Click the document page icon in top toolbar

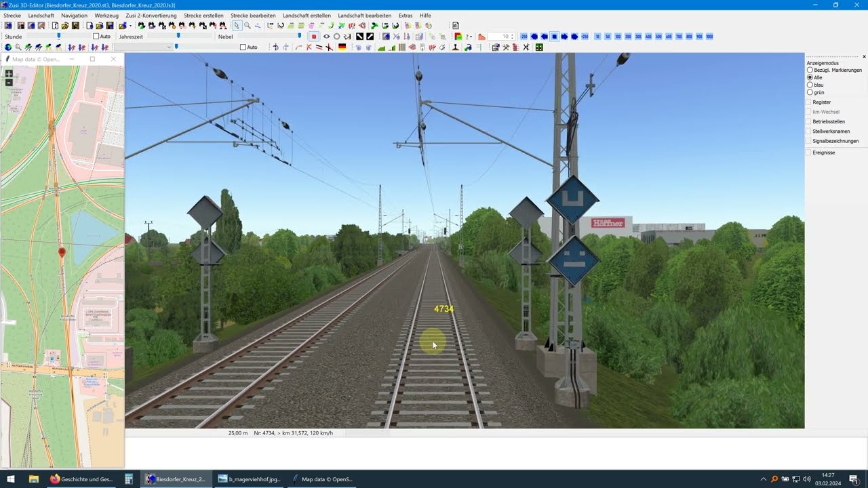click(x=456, y=26)
